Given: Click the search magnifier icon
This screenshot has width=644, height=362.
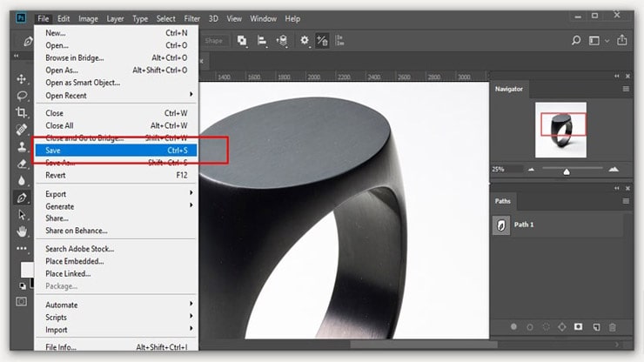Looking at the screenshot, I should [x=576, y=40].
